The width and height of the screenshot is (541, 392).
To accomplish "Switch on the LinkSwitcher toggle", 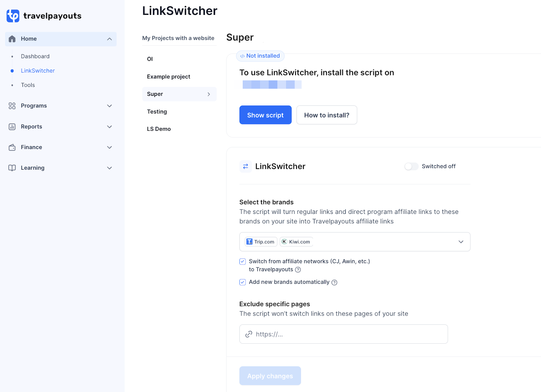I will tap(411, 166).
